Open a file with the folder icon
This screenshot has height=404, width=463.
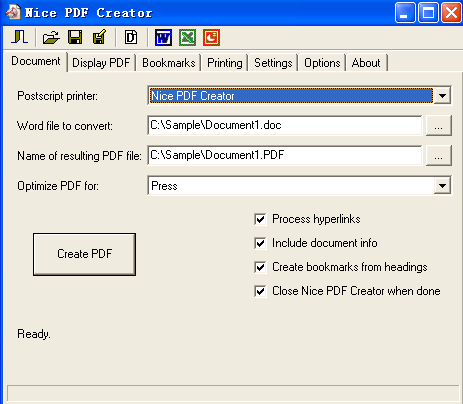click(51, 37)
